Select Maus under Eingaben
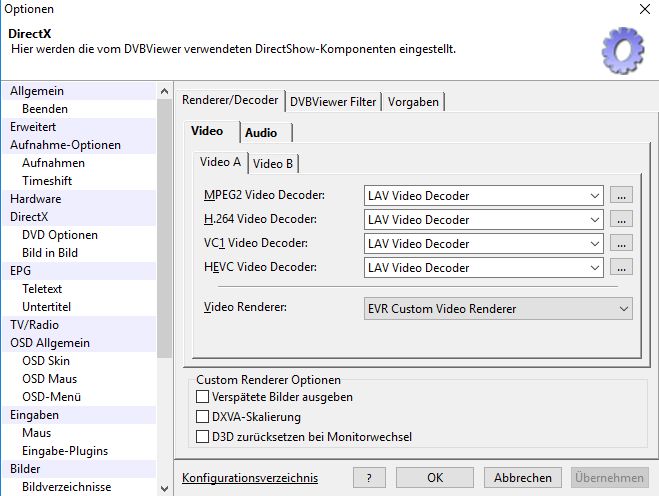 [79, 433]
